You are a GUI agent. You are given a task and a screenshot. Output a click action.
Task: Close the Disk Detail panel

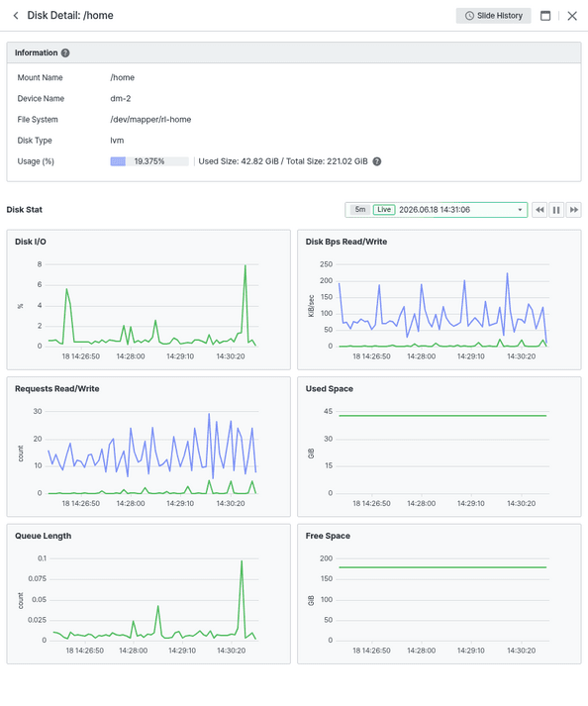[572, 16]
